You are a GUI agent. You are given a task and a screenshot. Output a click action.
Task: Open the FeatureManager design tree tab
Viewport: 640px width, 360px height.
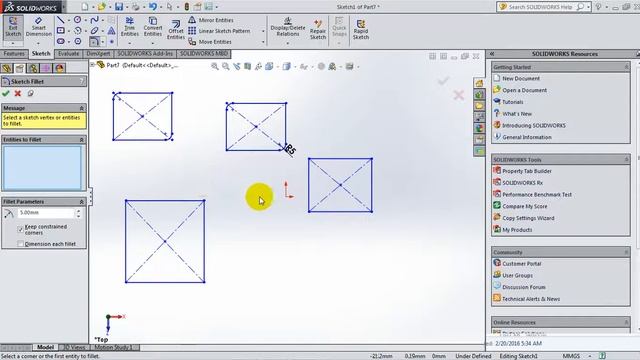[x=7, y=68]
